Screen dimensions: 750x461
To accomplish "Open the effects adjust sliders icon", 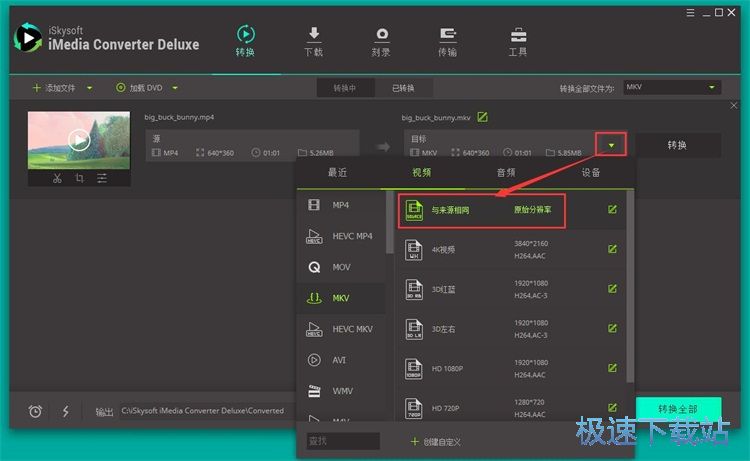I will click(x=102, y=178).
